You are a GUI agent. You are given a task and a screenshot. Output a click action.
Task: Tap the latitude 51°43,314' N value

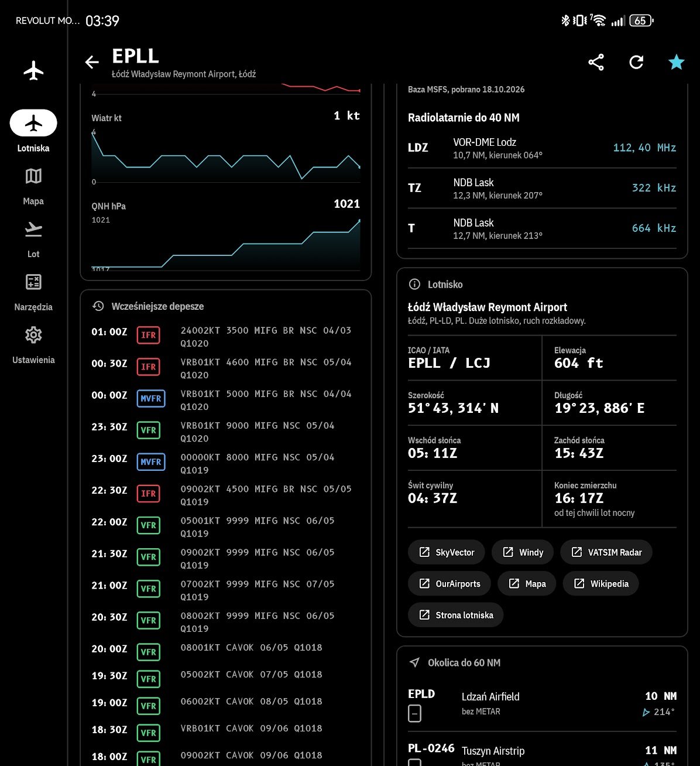click(454, 408)
